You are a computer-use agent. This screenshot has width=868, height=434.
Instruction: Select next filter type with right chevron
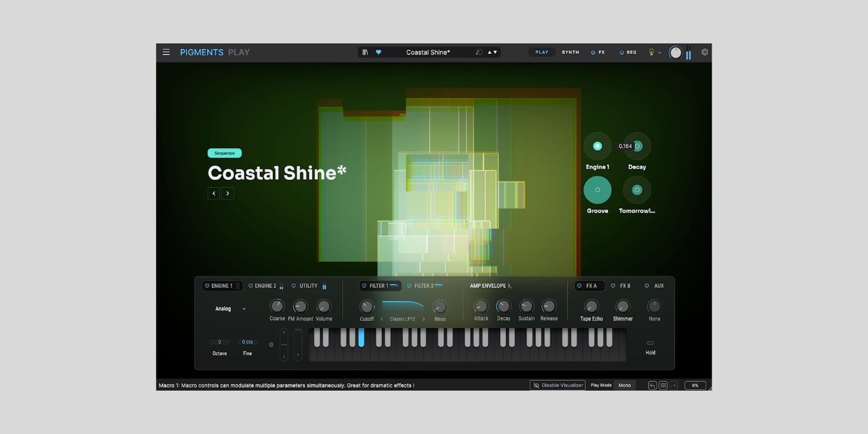424,319
